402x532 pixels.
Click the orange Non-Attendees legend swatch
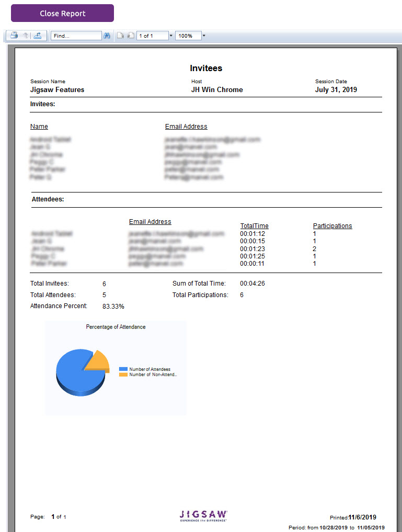[x=123, y=375]
